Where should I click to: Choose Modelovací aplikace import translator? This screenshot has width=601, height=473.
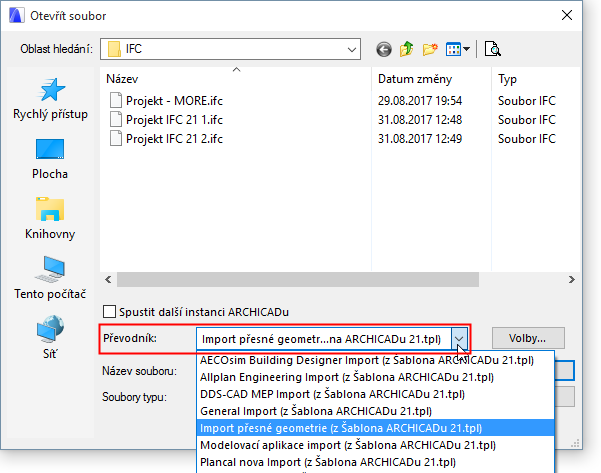(x=375, y=445)
